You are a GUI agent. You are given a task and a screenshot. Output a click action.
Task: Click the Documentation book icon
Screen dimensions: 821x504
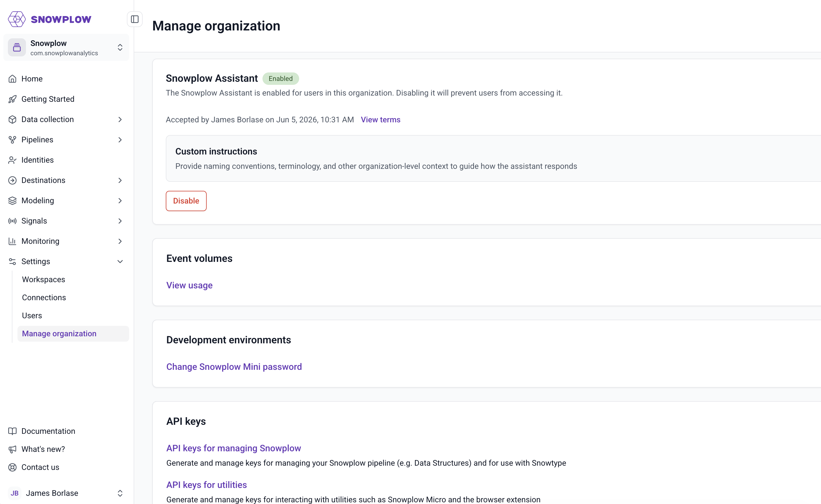pos(12,432)
